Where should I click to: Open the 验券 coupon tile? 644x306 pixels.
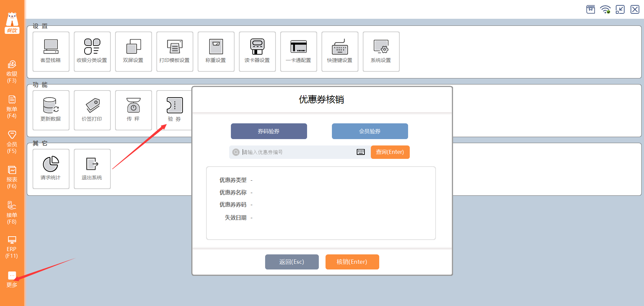tap(175, 110)
